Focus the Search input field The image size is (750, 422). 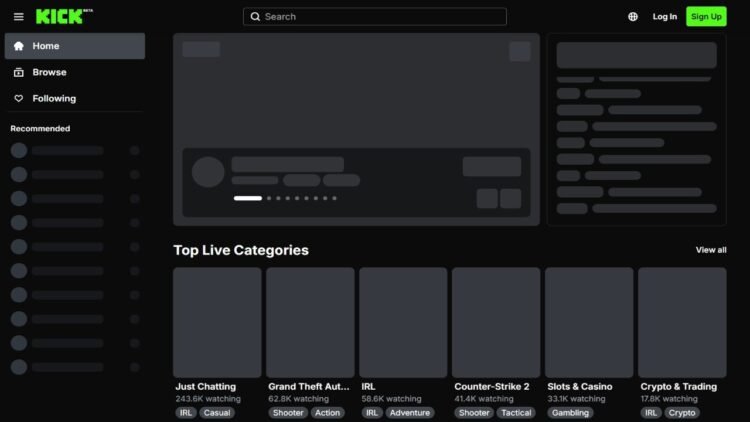[375, 17]
